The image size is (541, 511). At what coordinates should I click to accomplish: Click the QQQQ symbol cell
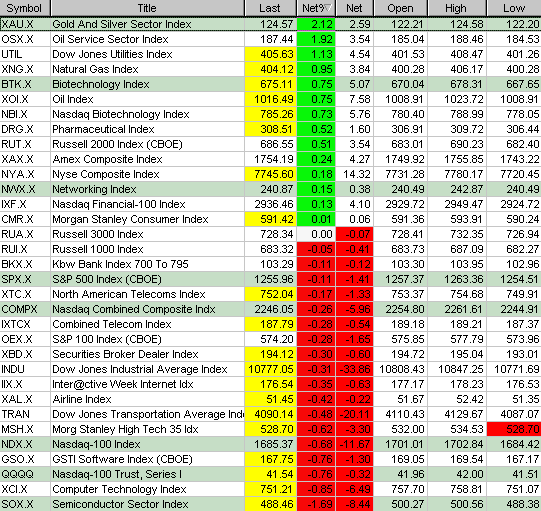coord(25,474)
